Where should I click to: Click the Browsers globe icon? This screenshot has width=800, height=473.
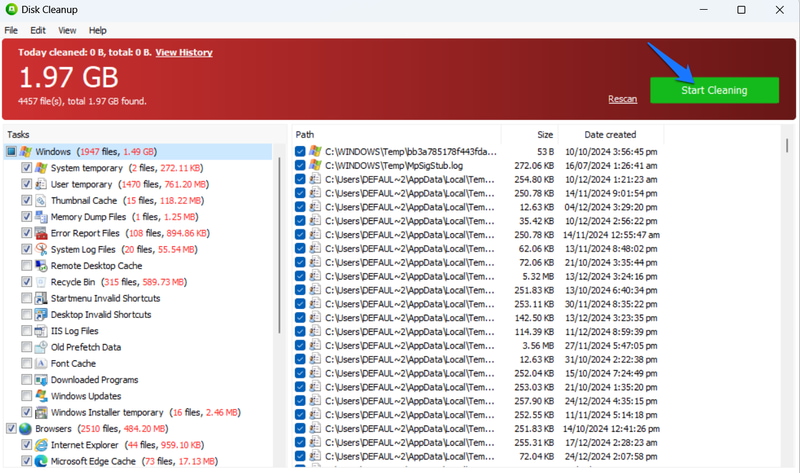(x=26, y=429)
